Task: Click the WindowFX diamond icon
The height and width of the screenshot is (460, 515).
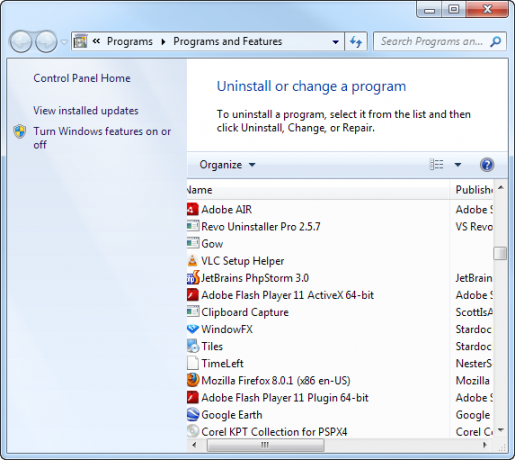Action: point(193,329)
